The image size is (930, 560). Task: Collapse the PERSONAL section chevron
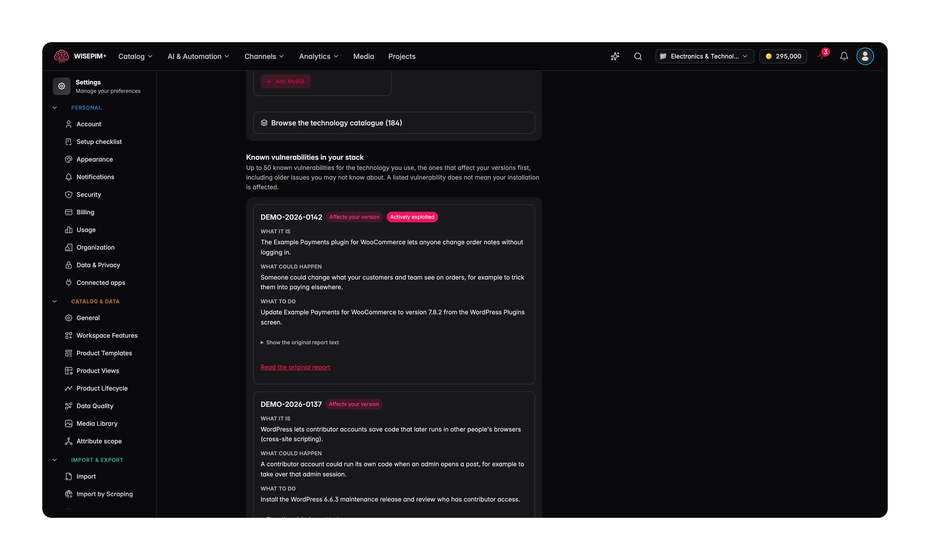(x=55, y=108)
